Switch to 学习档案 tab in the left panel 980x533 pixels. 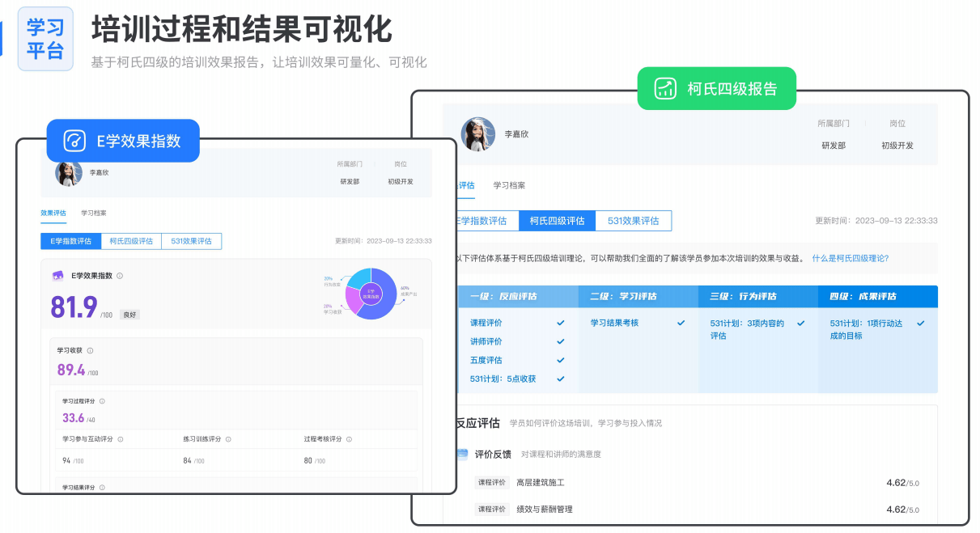(93, 214)
